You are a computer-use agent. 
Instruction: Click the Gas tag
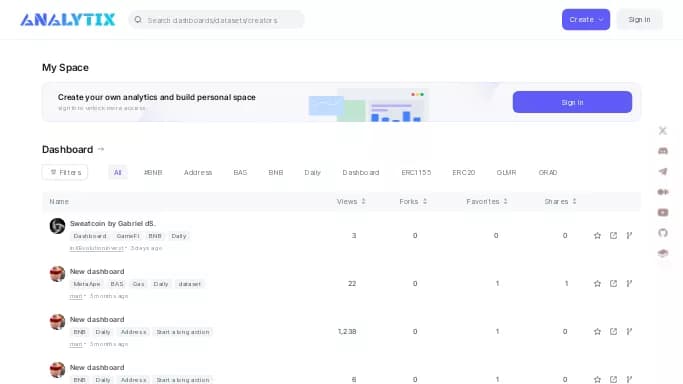point(139,284)
